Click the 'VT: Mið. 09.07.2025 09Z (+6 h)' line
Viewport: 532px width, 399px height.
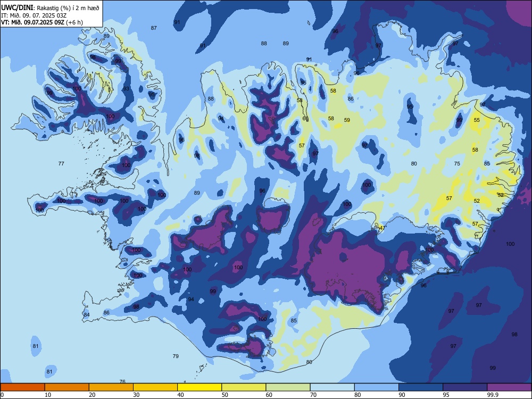coord(41,22)
